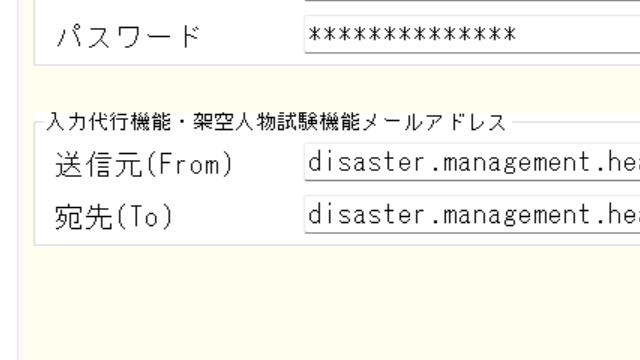Click the 送信元(From) label text

click(x=144, y=164)
